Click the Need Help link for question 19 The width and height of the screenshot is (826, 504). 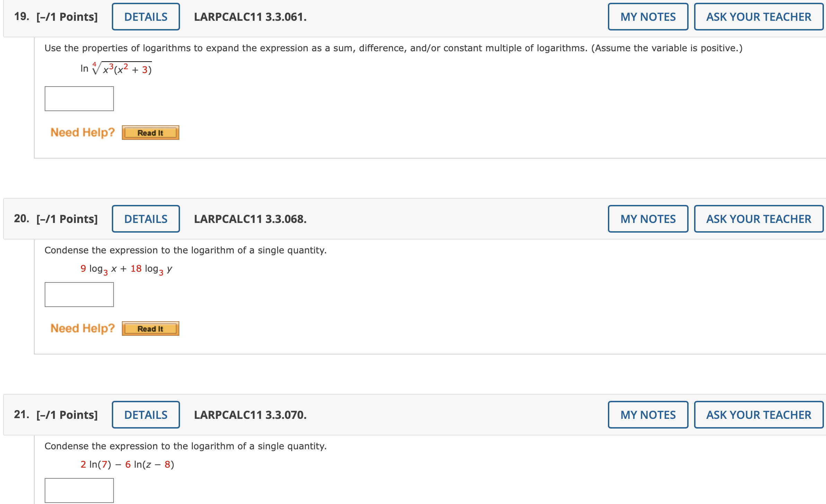pyautogui.click(x=82, y=132)
